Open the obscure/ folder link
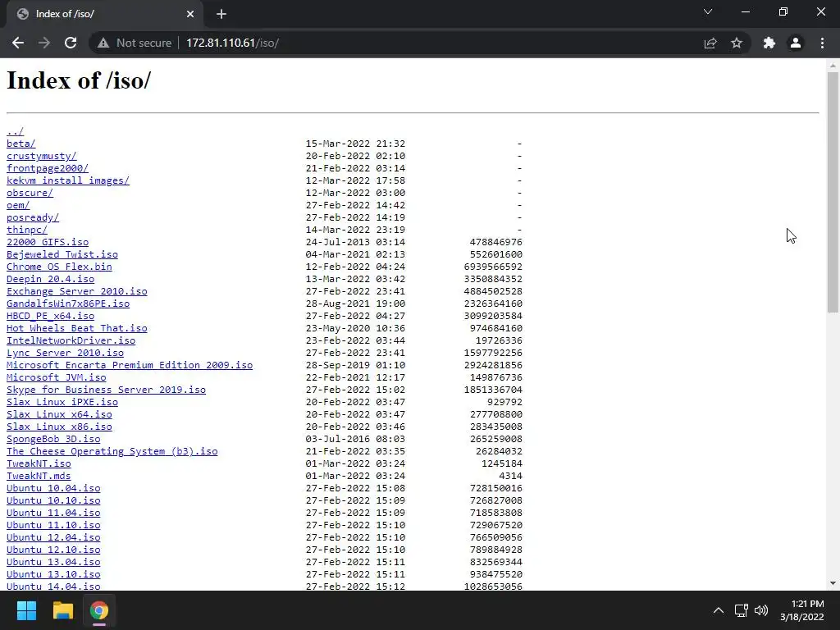Screen dimensions: 840x630 tap(30, 193)
